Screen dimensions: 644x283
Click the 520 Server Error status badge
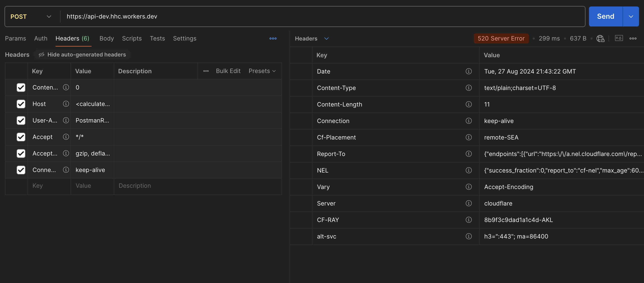(x=501, y=38)
